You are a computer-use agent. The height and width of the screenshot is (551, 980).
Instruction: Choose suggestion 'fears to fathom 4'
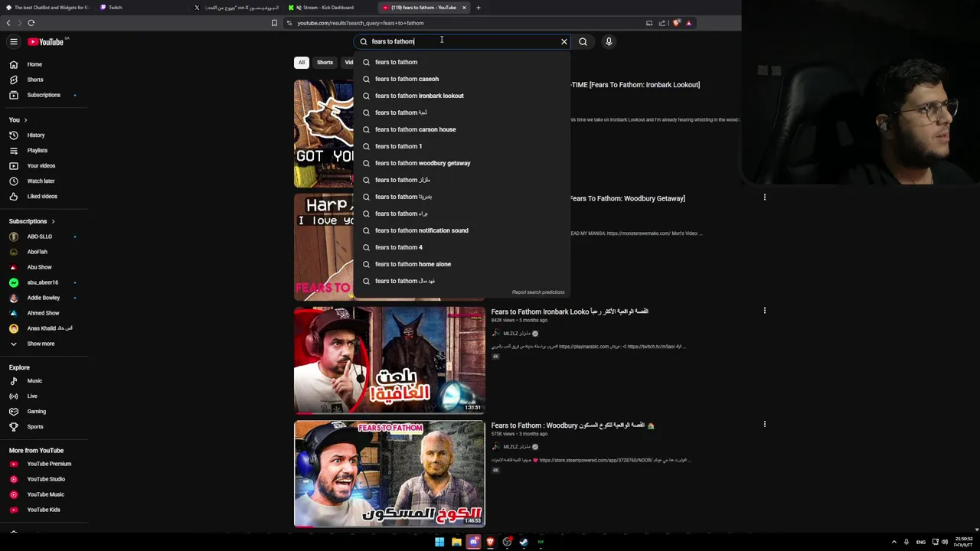(462, 247)
